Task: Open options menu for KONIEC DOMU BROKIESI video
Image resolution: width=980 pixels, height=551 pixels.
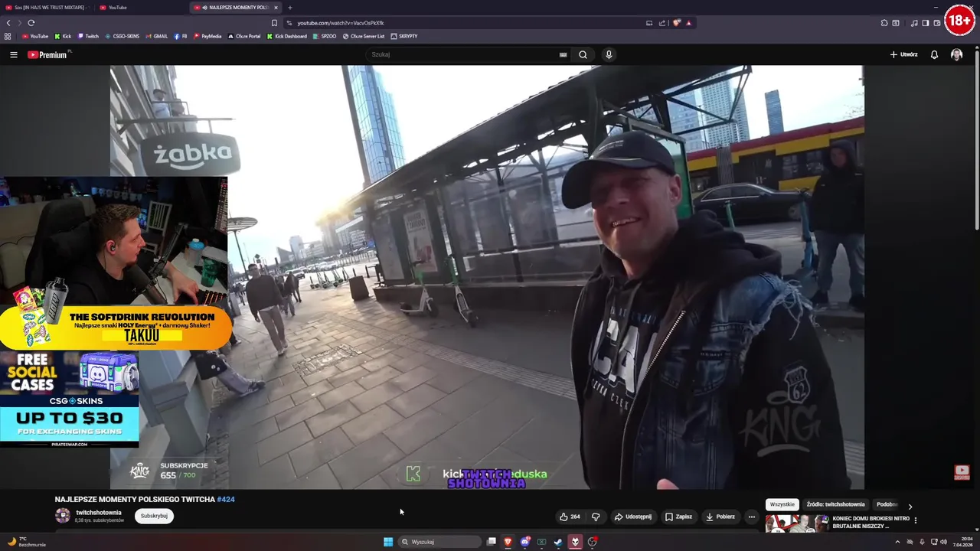Action: (x=915, y=520)
